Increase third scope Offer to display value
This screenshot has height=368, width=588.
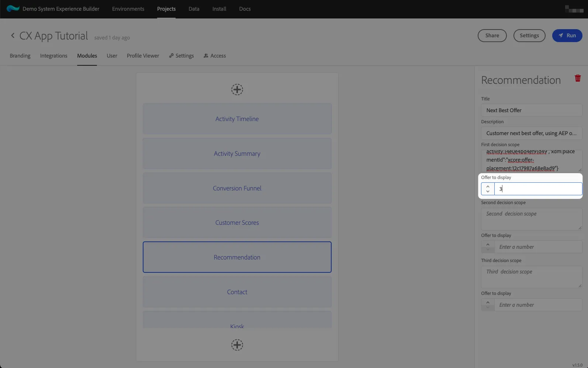point(488,302)
